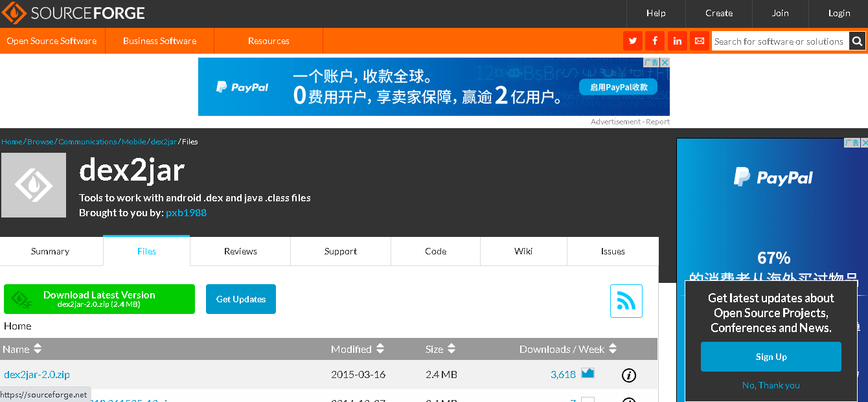This screenshot has width=868, height=402.
Task: Click Help in the top bar
Action: (x=656, y=13)
